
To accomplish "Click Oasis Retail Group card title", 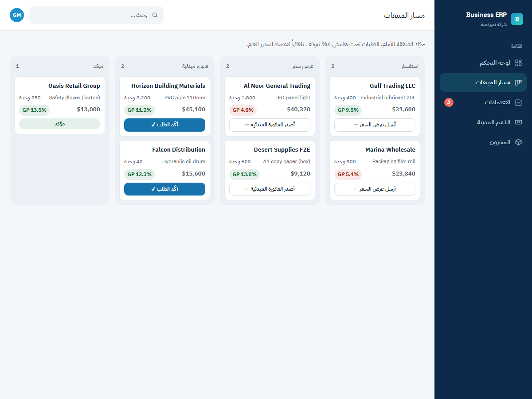I will coord(74,86).
